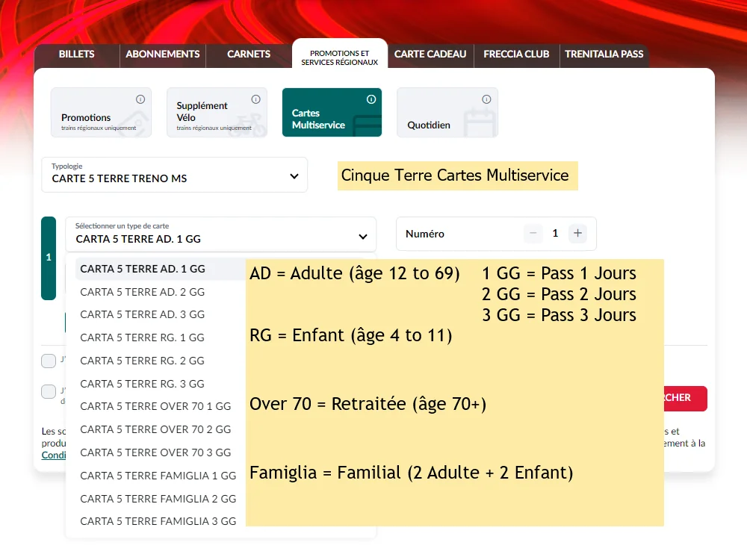This screenshot has width=747, height=560.
Task: Click info icon on Quotidien card
Action: click(x=487, y=99)
